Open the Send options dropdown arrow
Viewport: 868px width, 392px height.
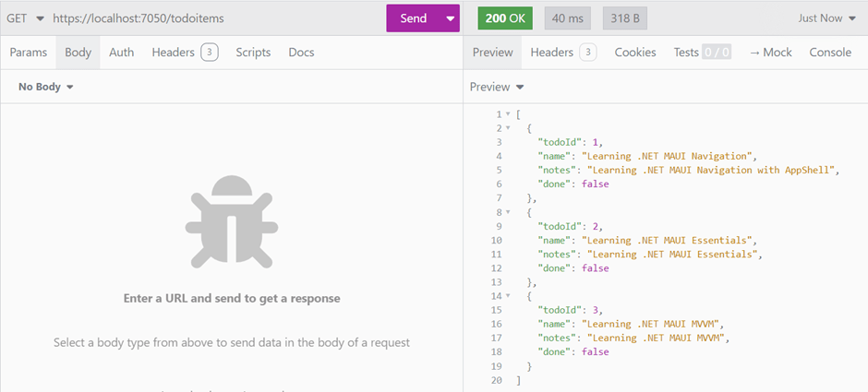(x=450, y=18)
